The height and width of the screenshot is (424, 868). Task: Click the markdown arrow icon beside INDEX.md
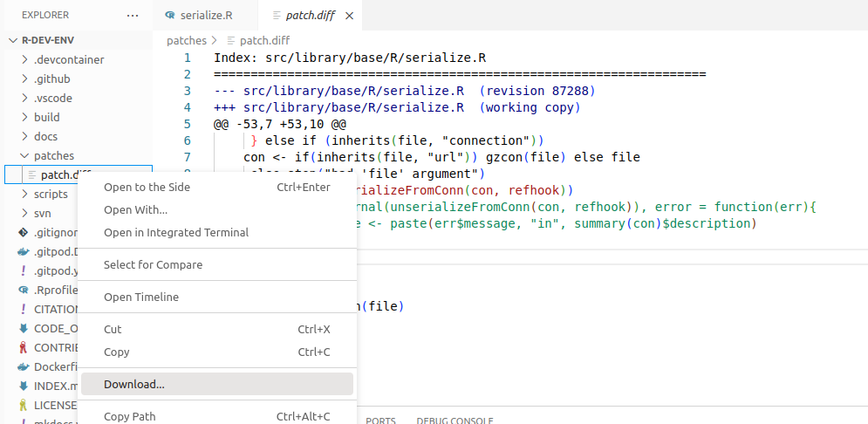pyautogui.click(x=24, y=386)
